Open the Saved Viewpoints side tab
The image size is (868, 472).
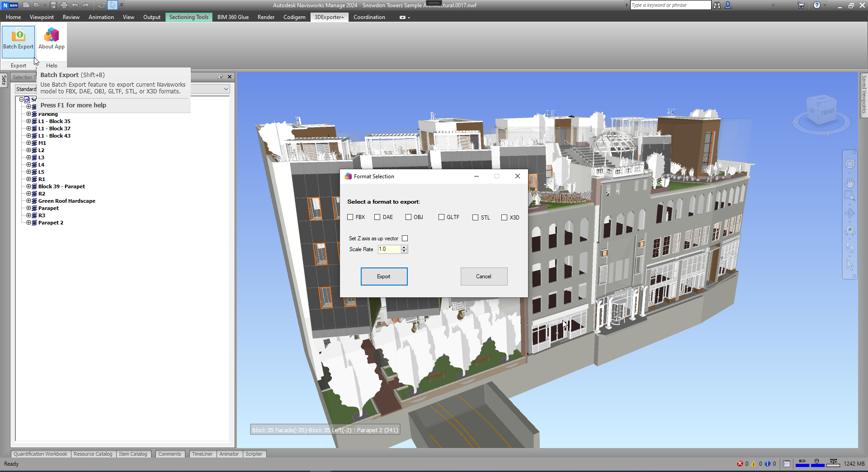coord(864,95)
